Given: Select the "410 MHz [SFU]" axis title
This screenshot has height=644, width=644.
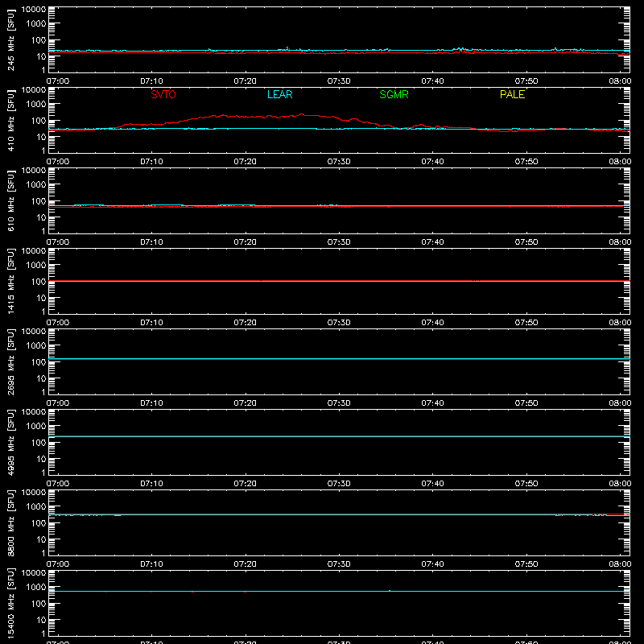Looking at the screenshot, I should (10, 120).
